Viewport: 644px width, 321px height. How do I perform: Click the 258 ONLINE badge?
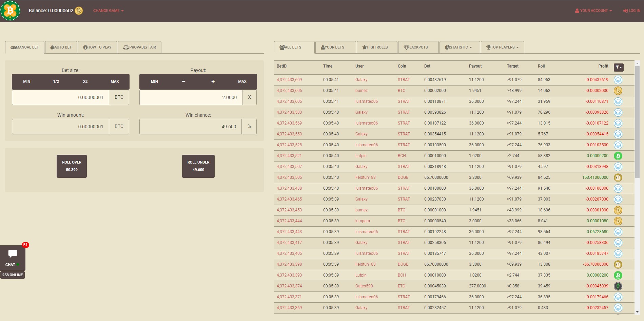13,275
